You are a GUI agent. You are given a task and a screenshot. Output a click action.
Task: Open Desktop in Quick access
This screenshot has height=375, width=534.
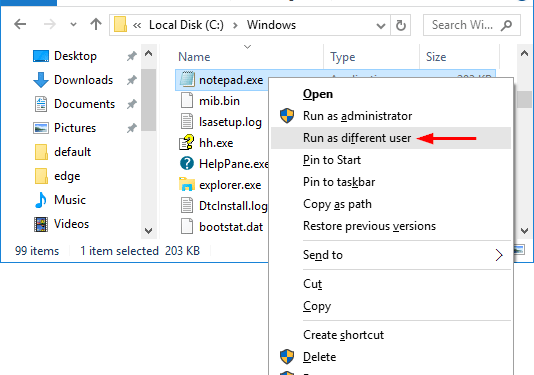(65, 56)
